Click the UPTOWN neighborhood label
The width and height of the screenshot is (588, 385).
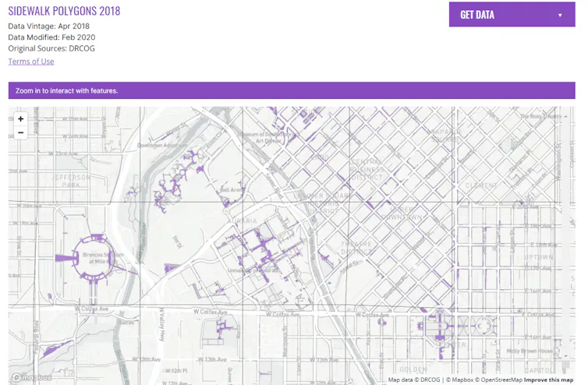(x=539, y=257)
